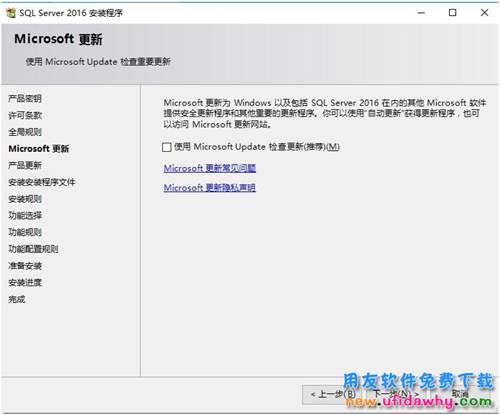Click the 取消 cancel button

coord(460,395)
